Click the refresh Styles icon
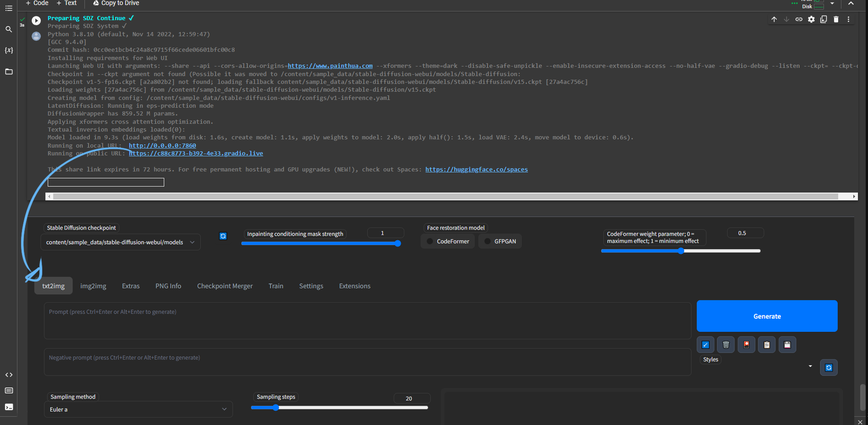The image size is (868, 425). pyautogui.click(x=829, y=367)
